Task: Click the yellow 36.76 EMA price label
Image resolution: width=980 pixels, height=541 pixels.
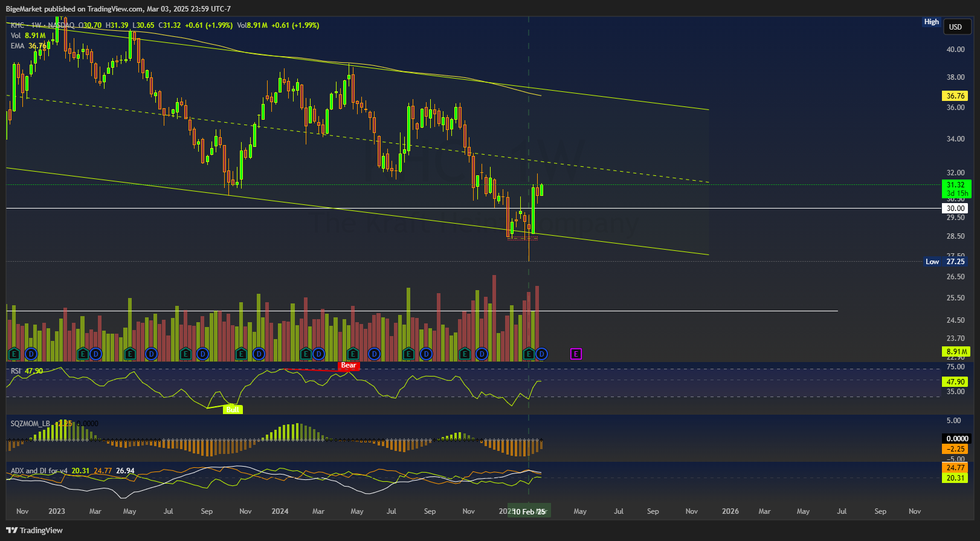Action: pyautogui.click(x=955, y=96)
